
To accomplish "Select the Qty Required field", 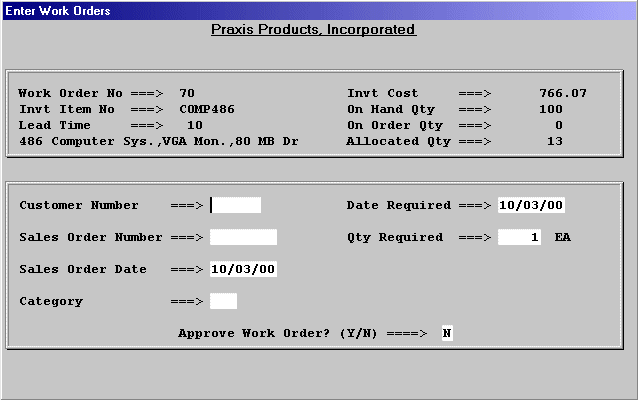I will (519, 237).
